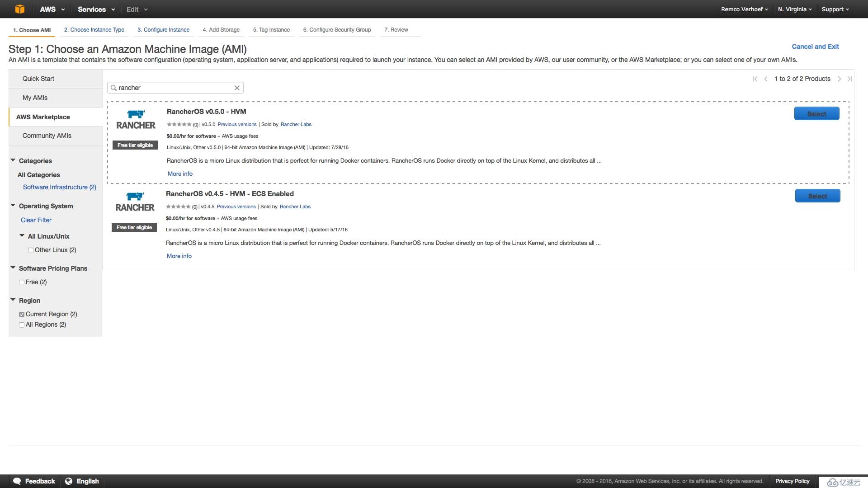Collapse the All Linux/Unix subtree

pyautogui.click(x=22, y=236)
